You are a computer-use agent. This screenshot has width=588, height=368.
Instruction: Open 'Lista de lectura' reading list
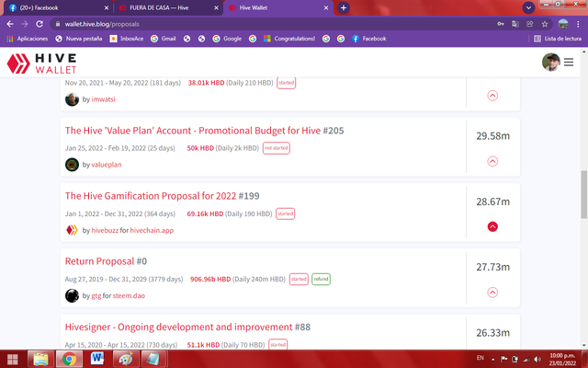coord(558,39)
